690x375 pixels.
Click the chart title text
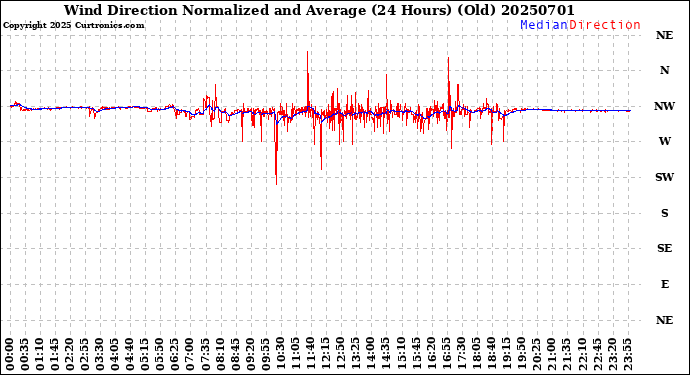[x=319, y=10]
